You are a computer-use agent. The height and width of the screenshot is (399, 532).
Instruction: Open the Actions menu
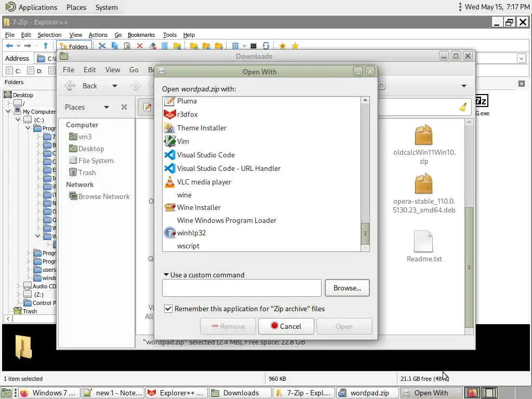tap(98, 35)
